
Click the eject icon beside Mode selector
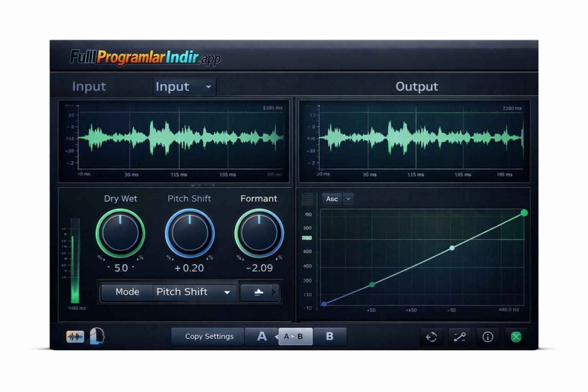259,292
